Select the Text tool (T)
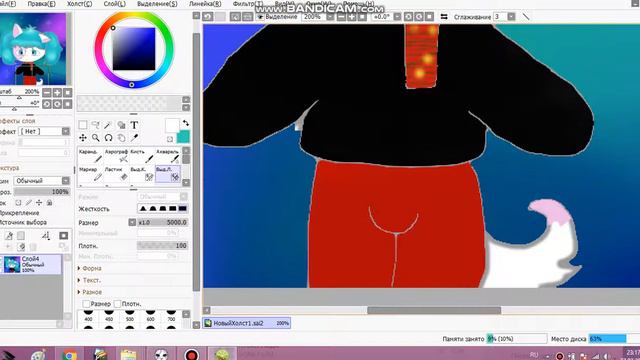The height and width of the screenshot is (360, 640). click(x=134, y=125)
